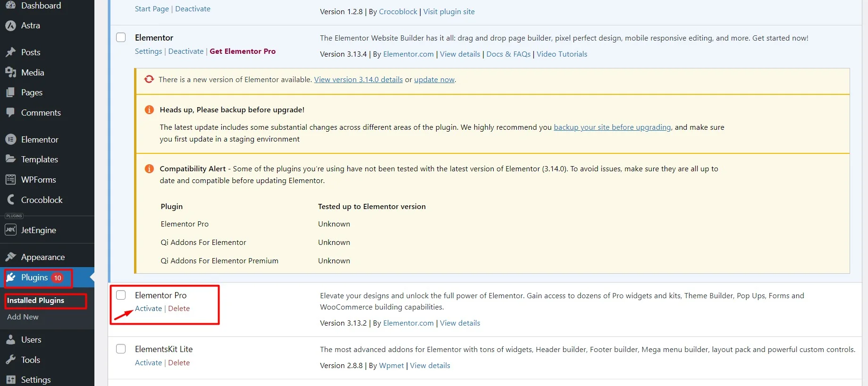Image resolution: width=868 pixels, height=386 pixels.
Task: Click the Pages icon in sidebar
Action: pos(10,92)
